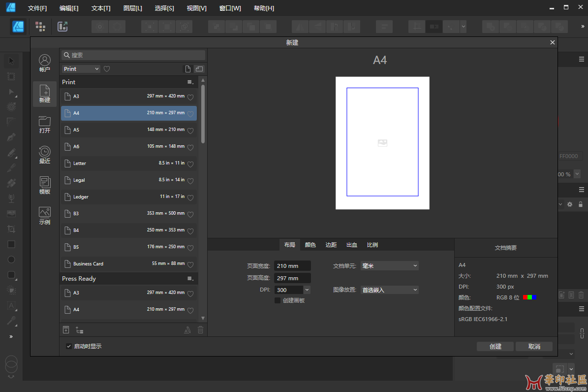
Task: Select the Pen tool in the toolbar
Action: click(11, 137)
